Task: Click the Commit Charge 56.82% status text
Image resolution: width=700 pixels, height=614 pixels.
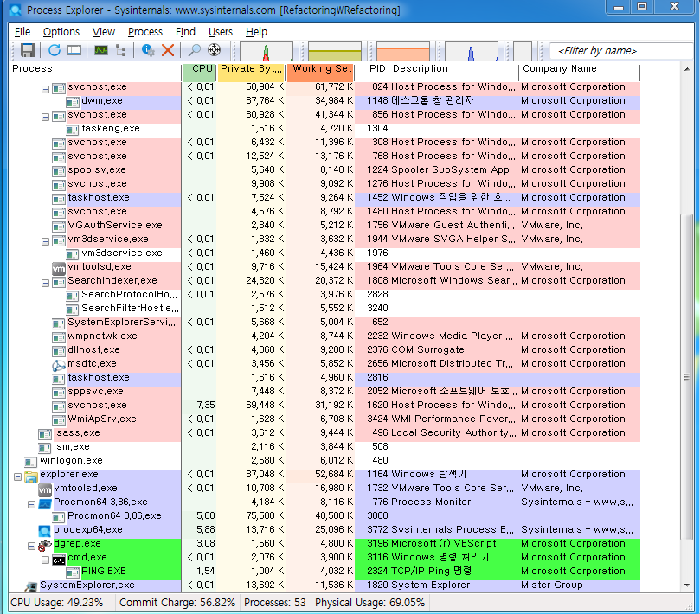Action: pyautogui.click(x=177, y=603)
